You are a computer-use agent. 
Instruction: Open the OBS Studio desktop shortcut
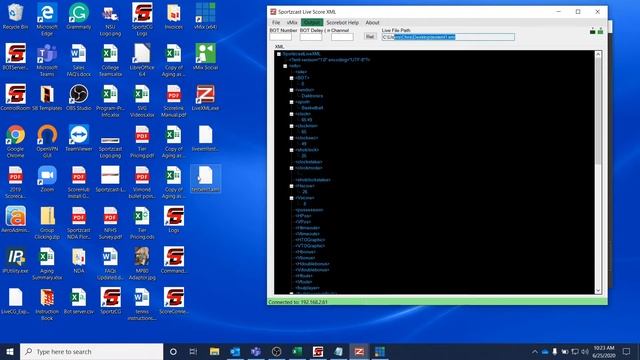[x=78, y=98]
